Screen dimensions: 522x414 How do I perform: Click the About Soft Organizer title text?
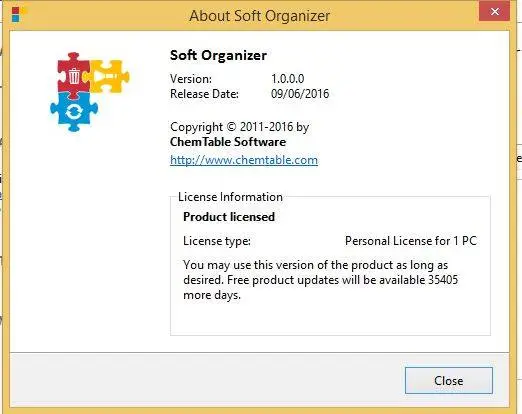coord(260,16)
